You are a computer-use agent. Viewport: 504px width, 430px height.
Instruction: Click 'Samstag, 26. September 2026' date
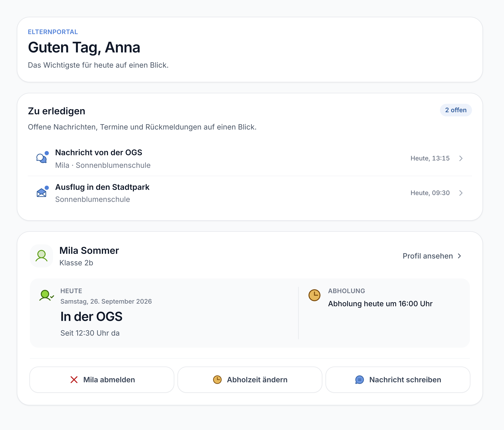click(106, 302)
